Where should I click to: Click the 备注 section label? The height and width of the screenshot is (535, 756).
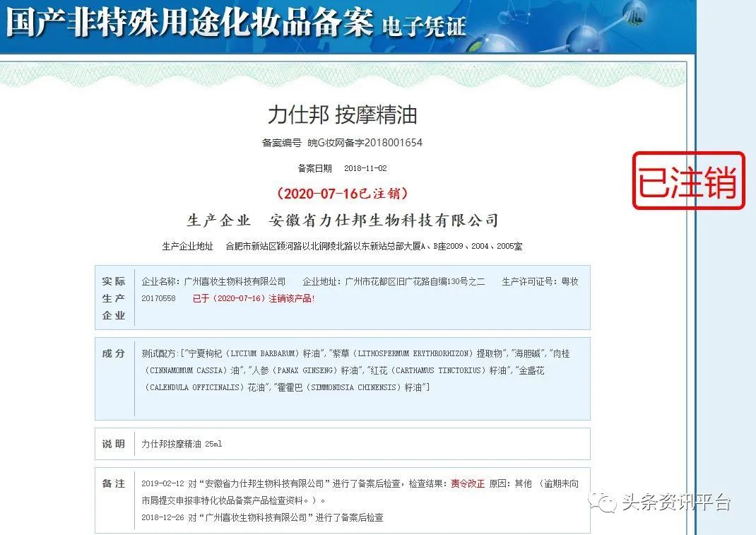[114, 483]
